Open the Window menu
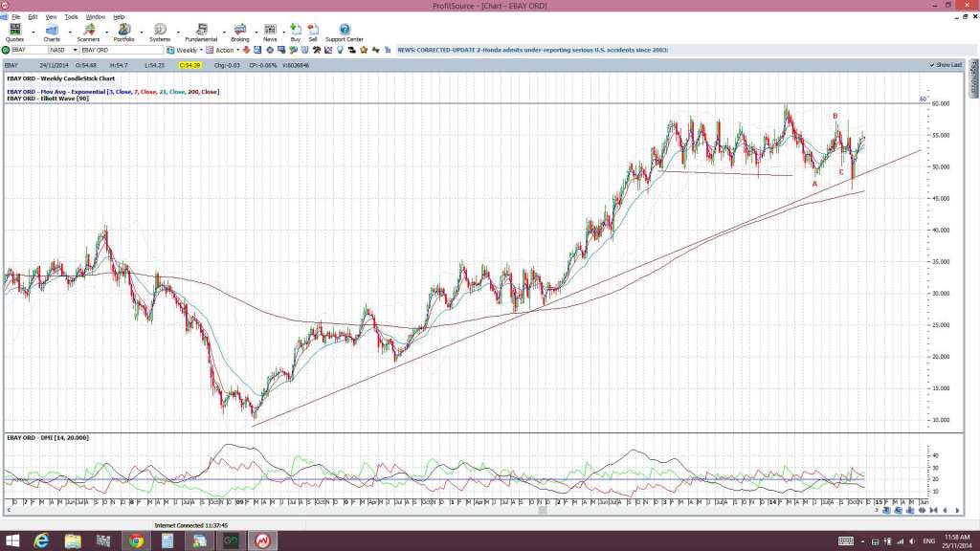 click(95, 17)
